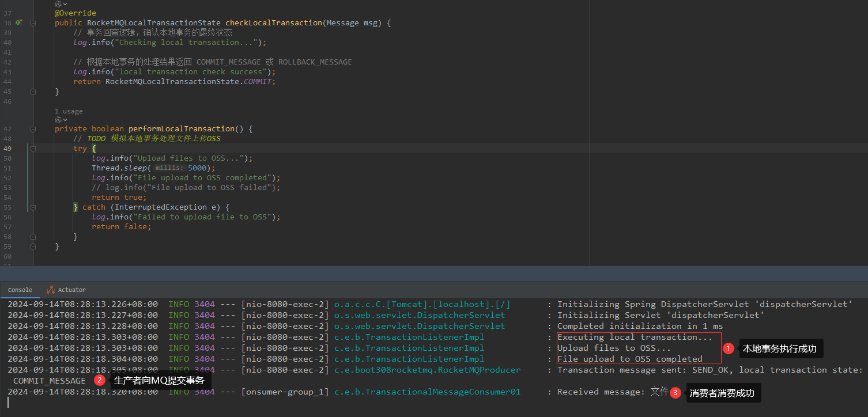
Task: Click the 'return true;' statement
Action: 119,198
